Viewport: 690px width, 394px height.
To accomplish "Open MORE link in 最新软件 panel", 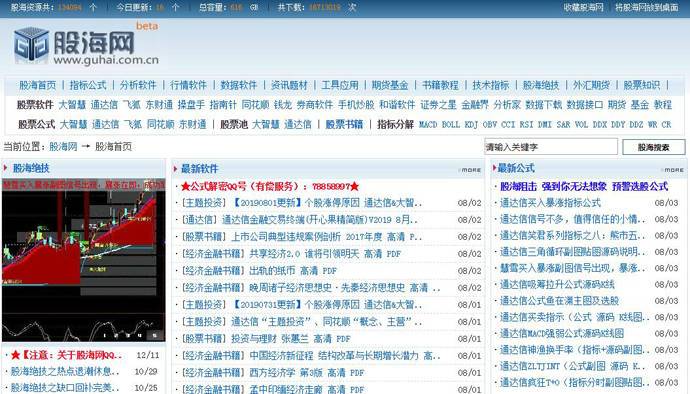I will [x=471, y=170].
